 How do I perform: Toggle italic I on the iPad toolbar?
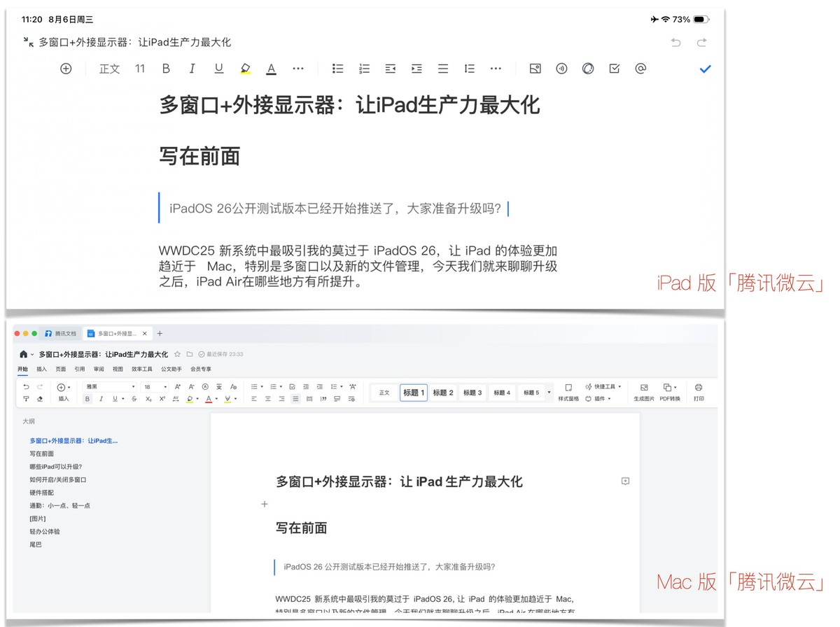tap(192, 69)
